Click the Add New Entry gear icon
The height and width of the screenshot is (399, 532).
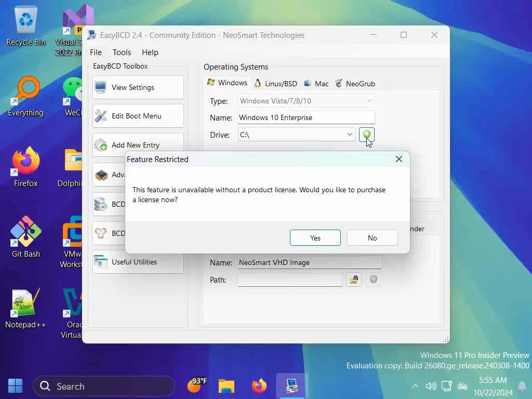coord(101,145)
